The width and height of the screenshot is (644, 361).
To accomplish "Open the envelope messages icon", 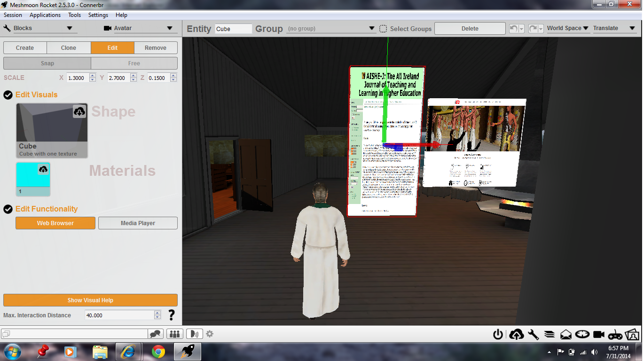I will 566,335.
